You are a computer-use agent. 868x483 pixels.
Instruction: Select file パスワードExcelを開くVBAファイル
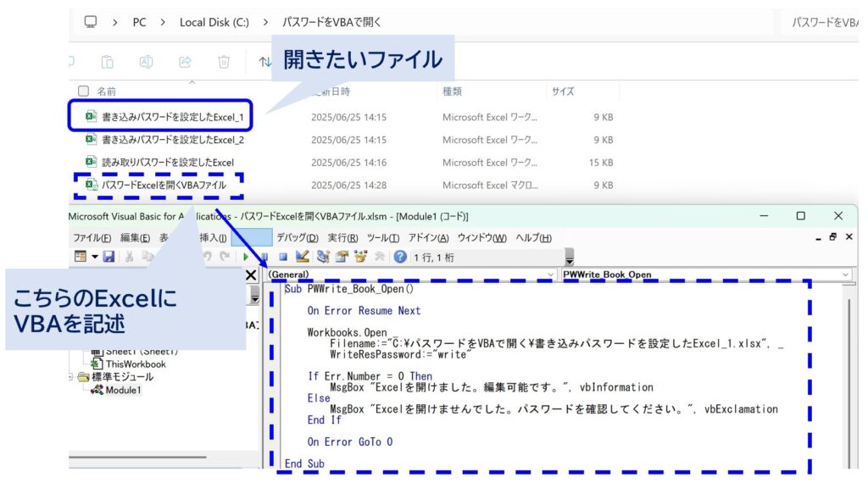(164, 185)
